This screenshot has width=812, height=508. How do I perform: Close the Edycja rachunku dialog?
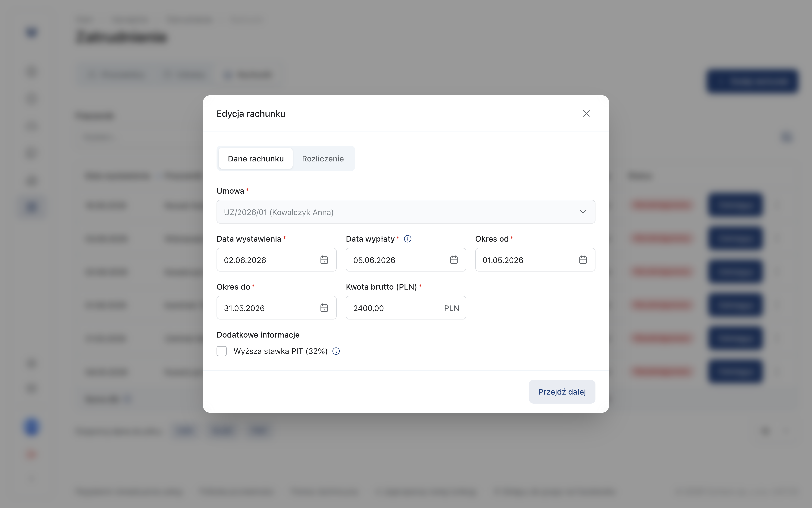tap(586, 114)
